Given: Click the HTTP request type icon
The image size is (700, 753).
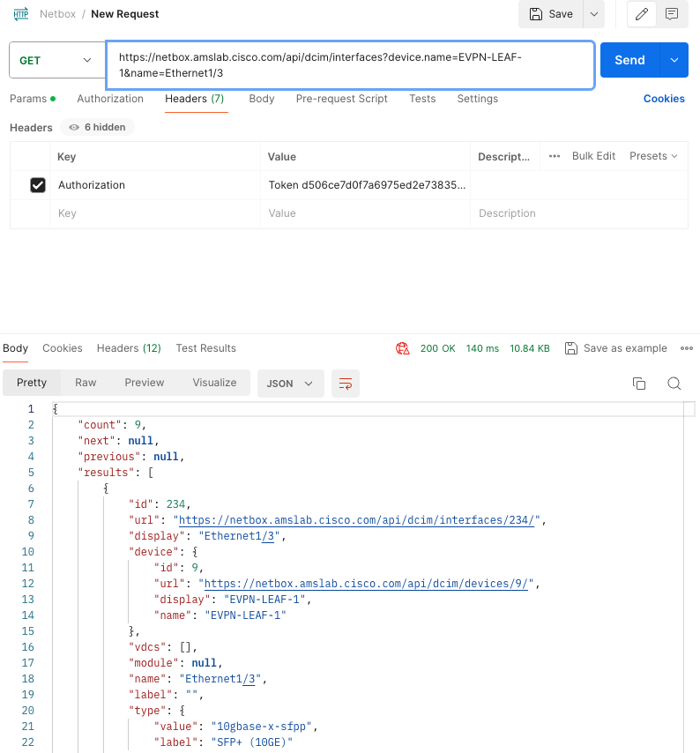Looking at the screenshot, I should (x=20, y=14).
